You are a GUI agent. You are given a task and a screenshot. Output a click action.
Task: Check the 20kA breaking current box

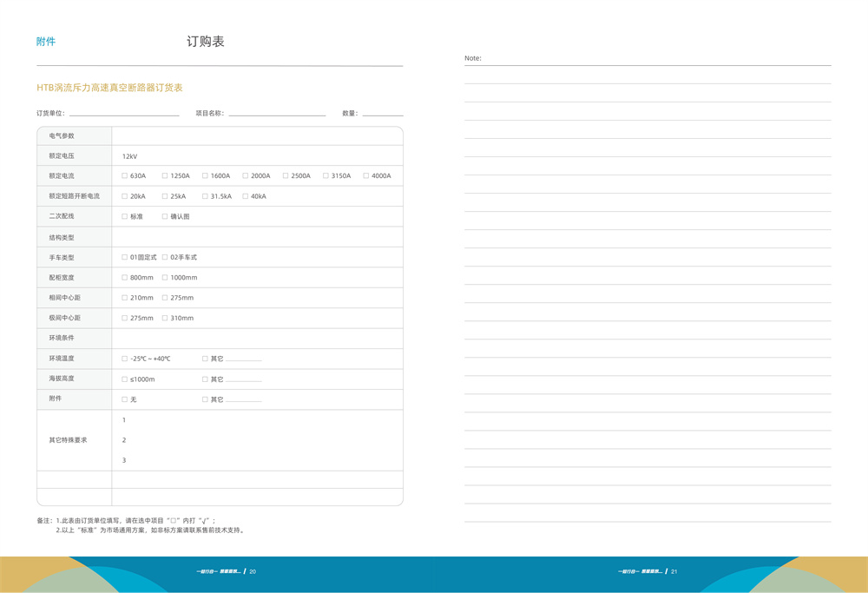pyautogui.click(x=124, y=196)
